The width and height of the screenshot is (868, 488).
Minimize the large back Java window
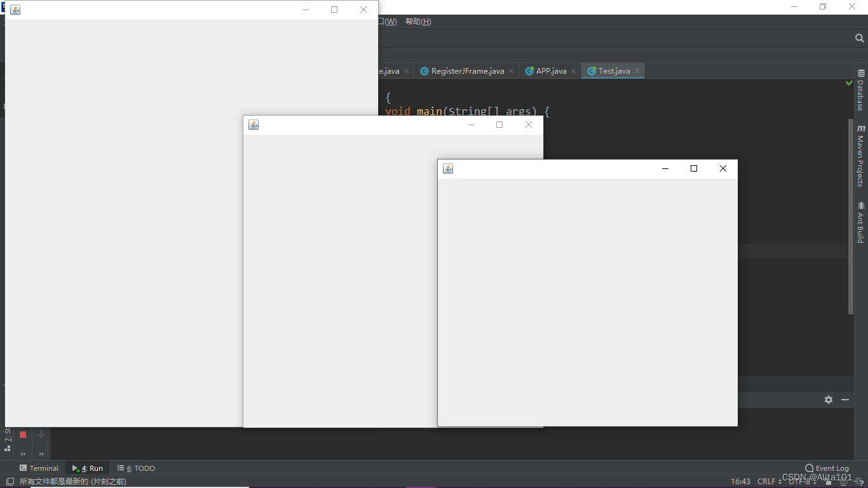pos(306,10)
